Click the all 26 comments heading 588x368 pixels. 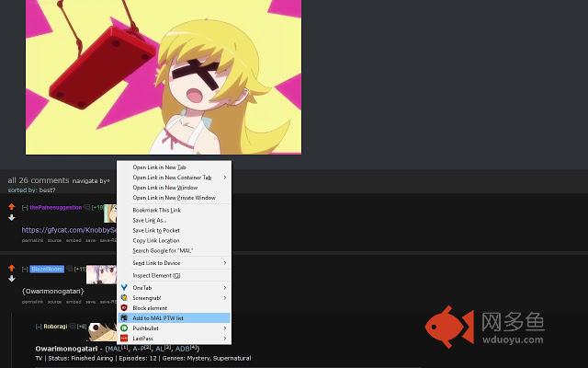(39, 180)
